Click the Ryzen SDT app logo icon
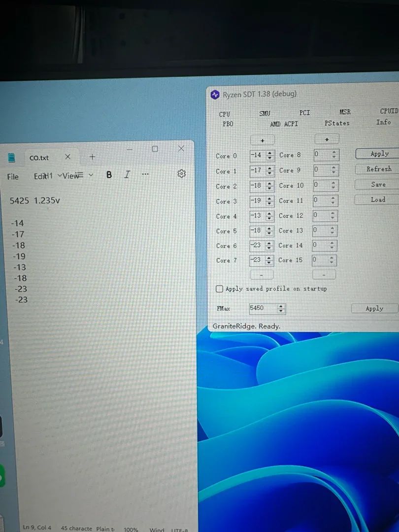 215,95
